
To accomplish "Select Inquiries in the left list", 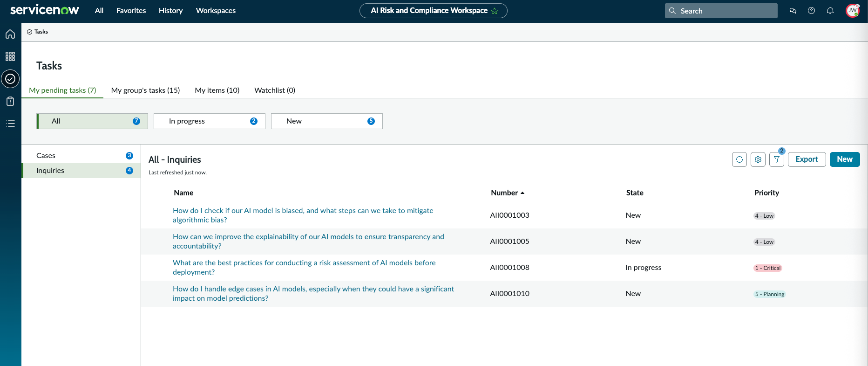I will click(x=81, y=171).
